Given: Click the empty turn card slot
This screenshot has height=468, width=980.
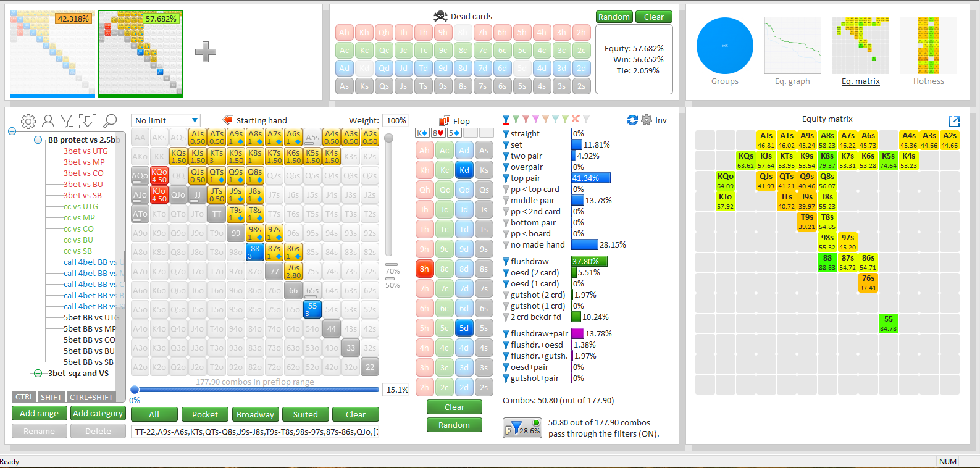Looking at the screenshot, I should coord(471,133).
